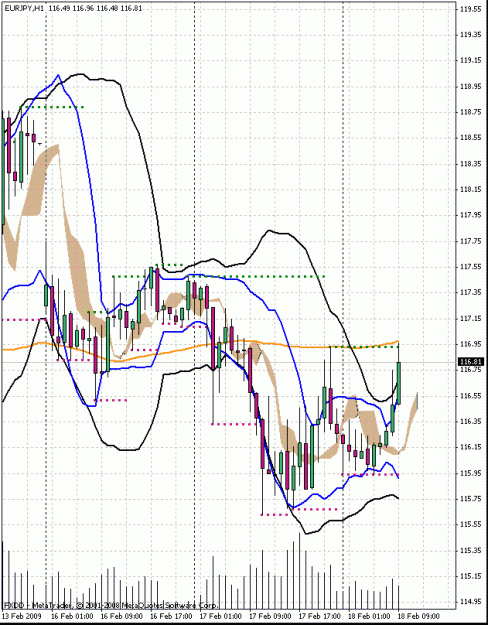Click the 119.35 price axis label

470,35
